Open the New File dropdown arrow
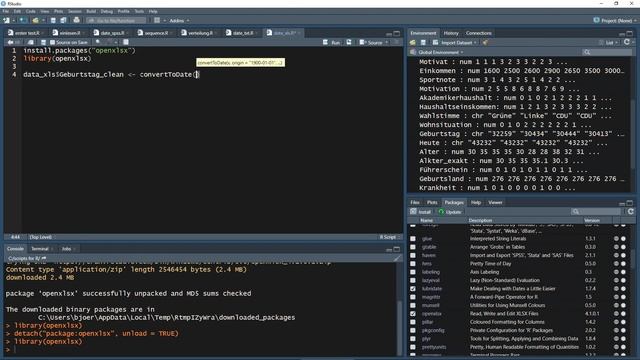640x360 pixels. coord(13,20)
